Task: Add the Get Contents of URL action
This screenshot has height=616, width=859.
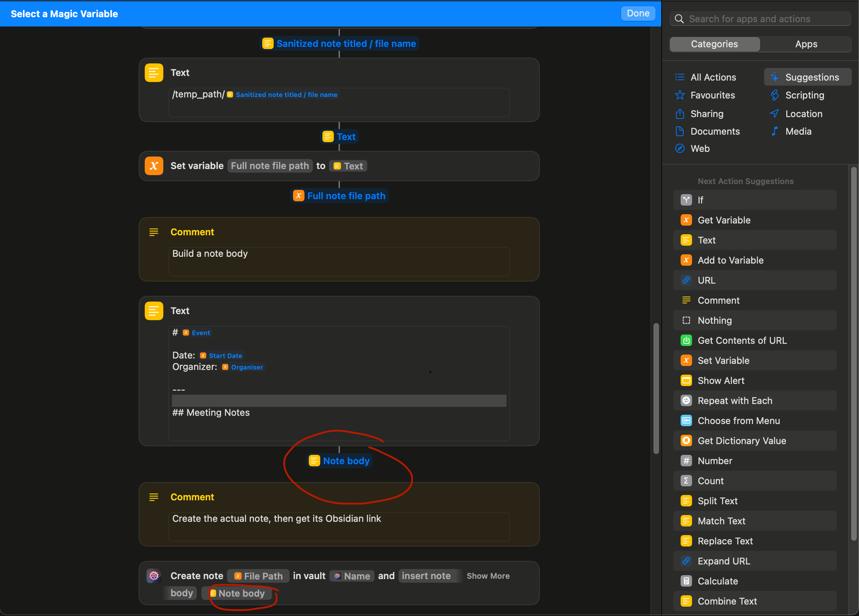Action: point(742,340)
